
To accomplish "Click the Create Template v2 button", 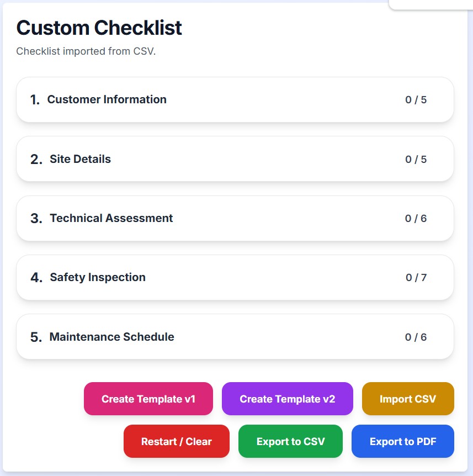I will coord(287,399).
